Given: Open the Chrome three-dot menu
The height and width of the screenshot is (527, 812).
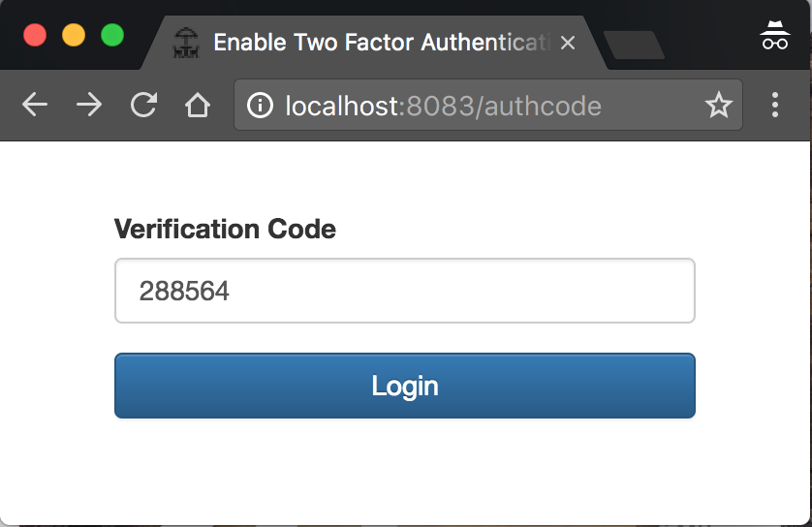Looking at the screenshot, I should tap(774, 106).
